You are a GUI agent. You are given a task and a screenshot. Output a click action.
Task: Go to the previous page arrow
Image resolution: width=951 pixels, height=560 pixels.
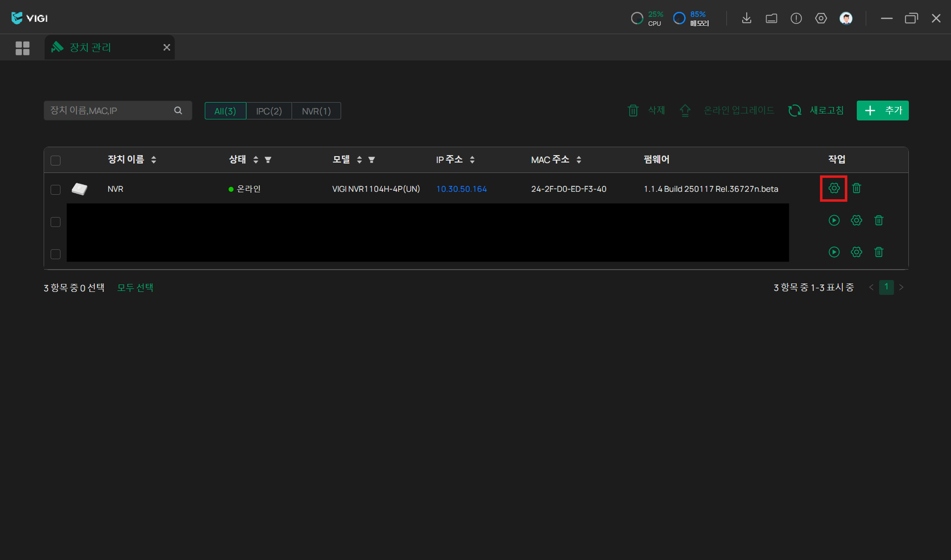click(871, 287)
